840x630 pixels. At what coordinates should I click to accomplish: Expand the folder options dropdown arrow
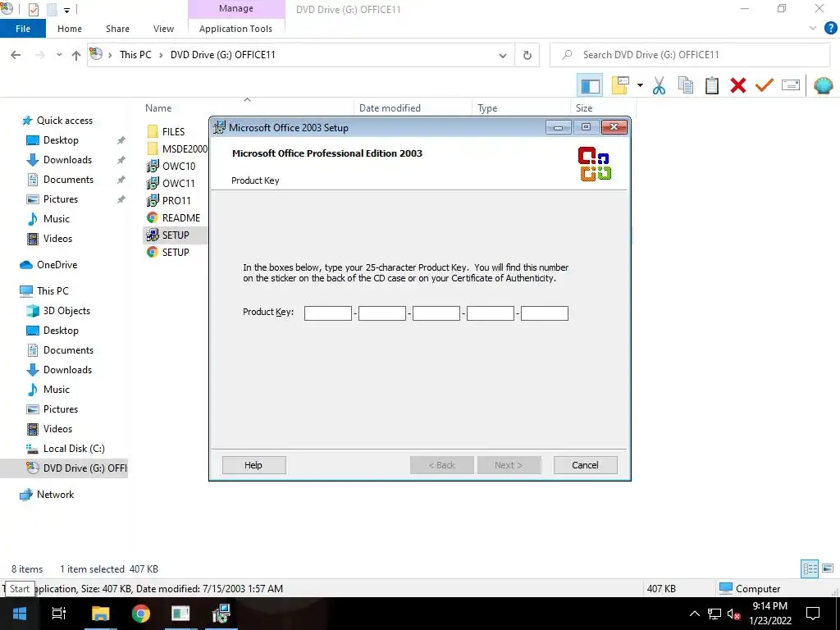pos(640,85)
